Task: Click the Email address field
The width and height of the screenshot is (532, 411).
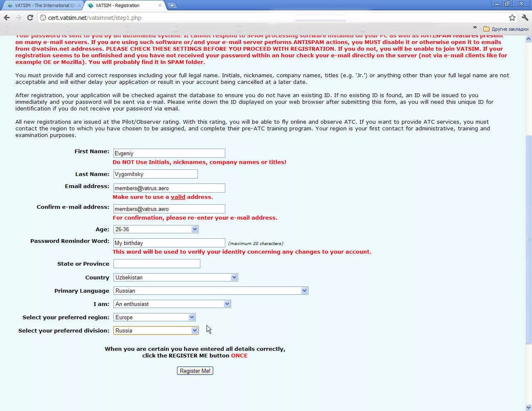Action: click(169, 188)
